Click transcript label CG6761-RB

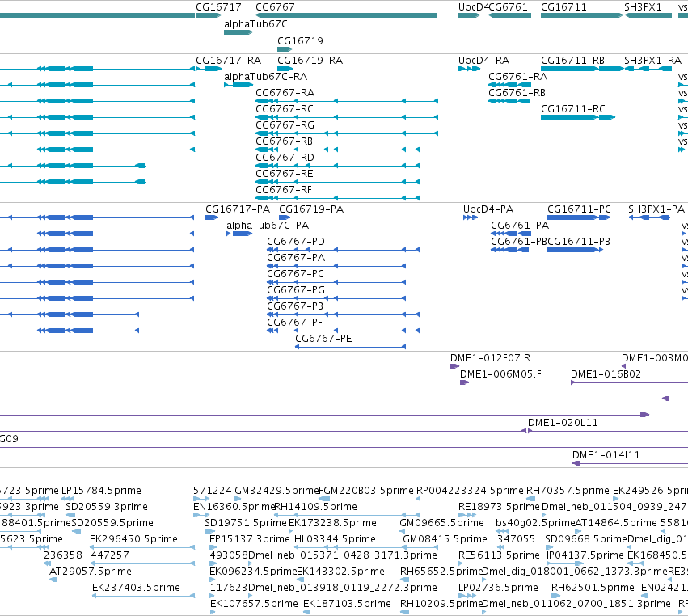coord(517,93)
